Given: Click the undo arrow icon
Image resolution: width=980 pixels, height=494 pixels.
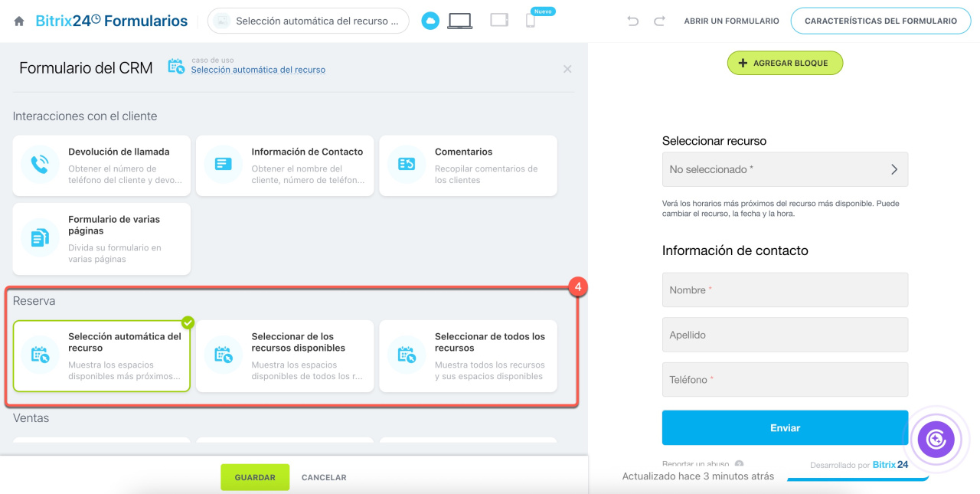Looking at the screenshot, I should (632, 21).
